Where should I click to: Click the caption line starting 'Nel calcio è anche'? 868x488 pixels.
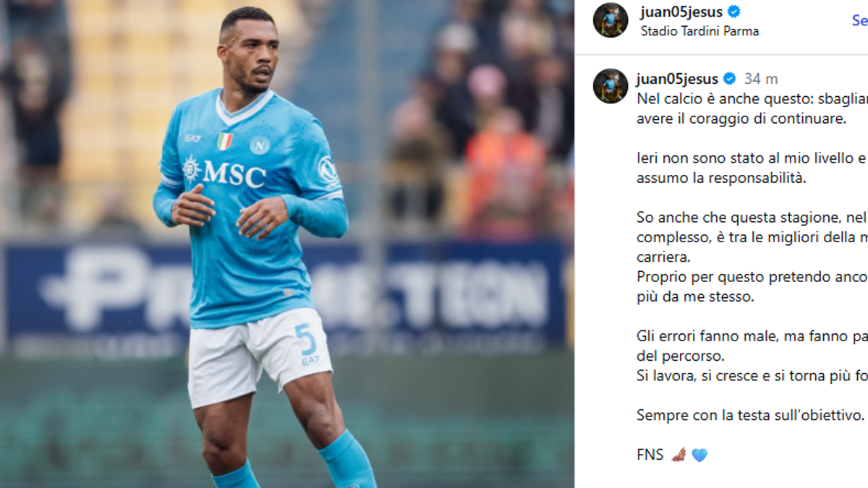click(752, 99)
